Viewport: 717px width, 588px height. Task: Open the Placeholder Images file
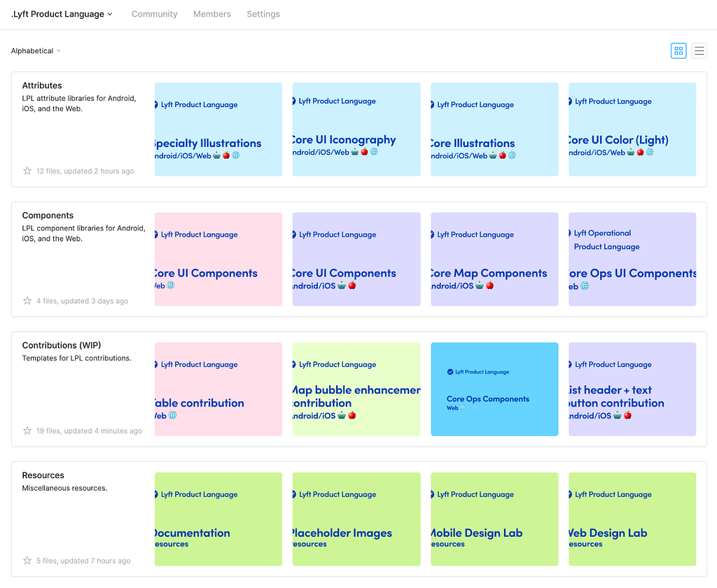click(356, 519)
